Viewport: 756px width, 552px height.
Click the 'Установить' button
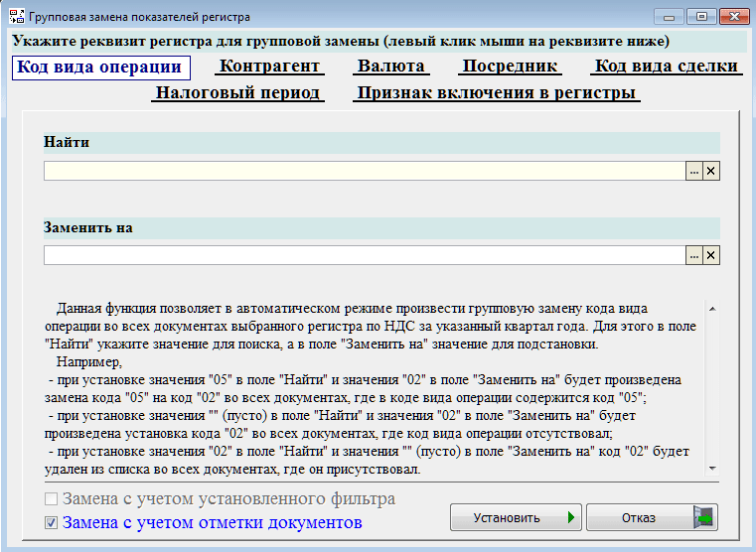pyautogui.click(x=516, y=518)
